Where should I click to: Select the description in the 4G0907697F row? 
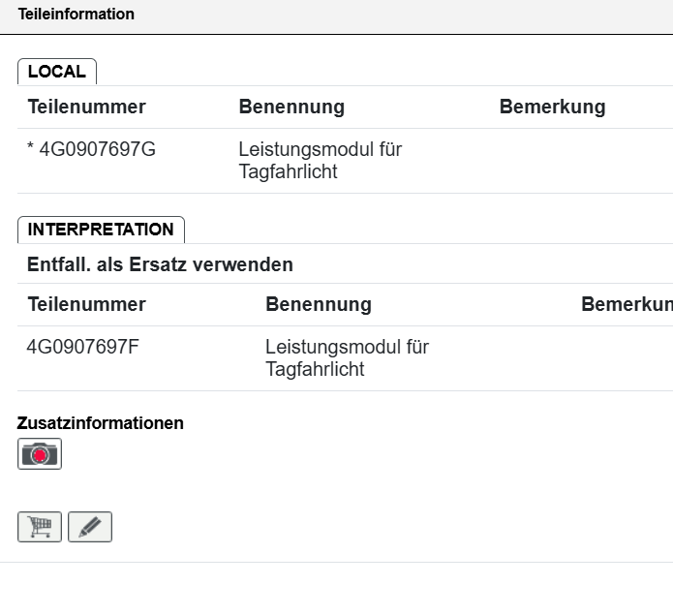[347, 358]
